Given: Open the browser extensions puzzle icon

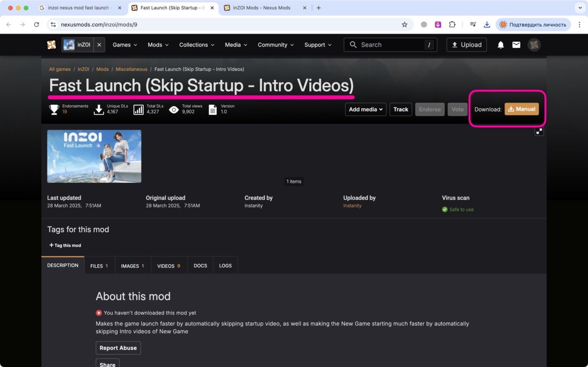Looking at the screenshot, I should 452,25.
